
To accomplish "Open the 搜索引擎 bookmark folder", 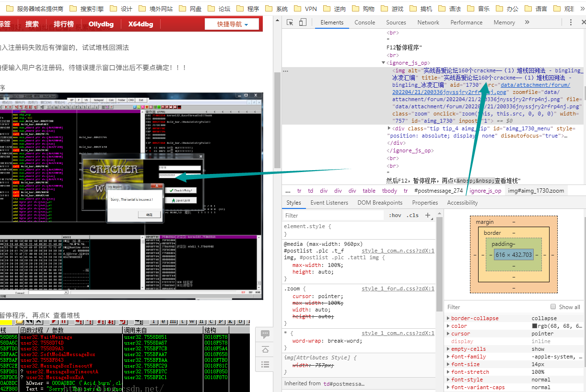I will coord(86,9).
